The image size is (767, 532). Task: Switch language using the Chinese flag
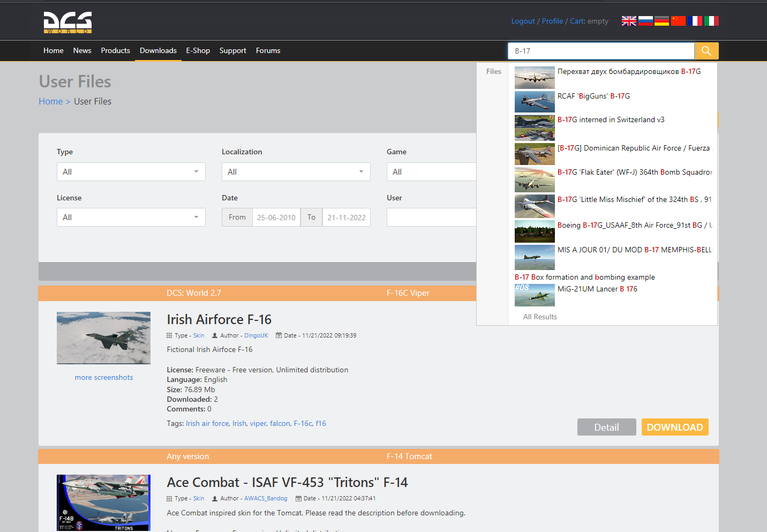(679, 21)
